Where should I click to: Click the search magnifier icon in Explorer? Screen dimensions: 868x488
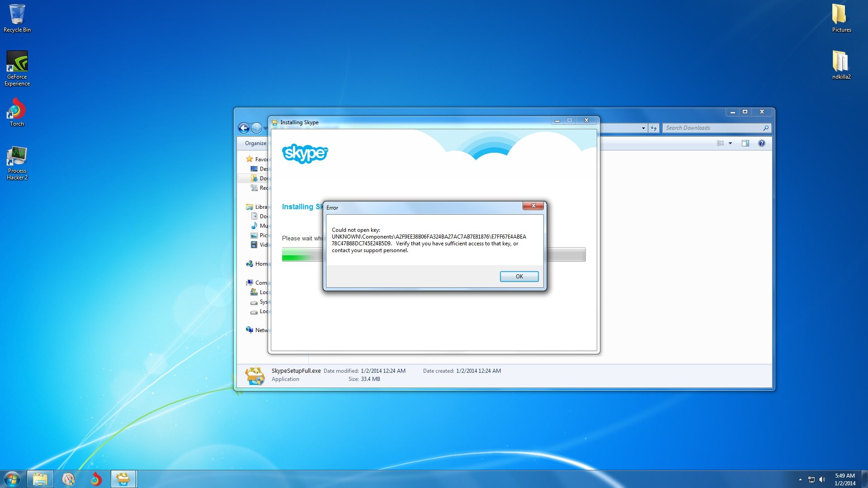766,128
